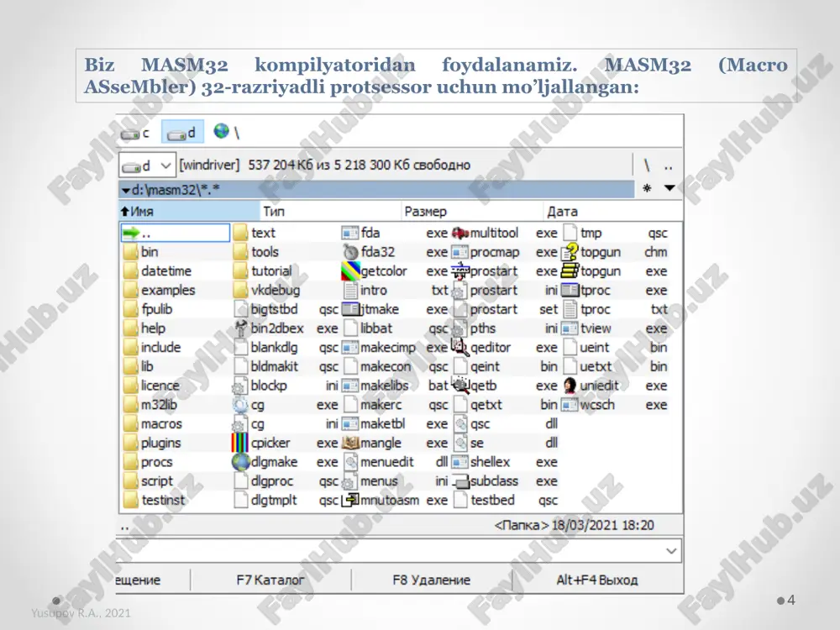Select the uetxt bin file
This screenshot has width=840, height=630.
click(615, 366)
